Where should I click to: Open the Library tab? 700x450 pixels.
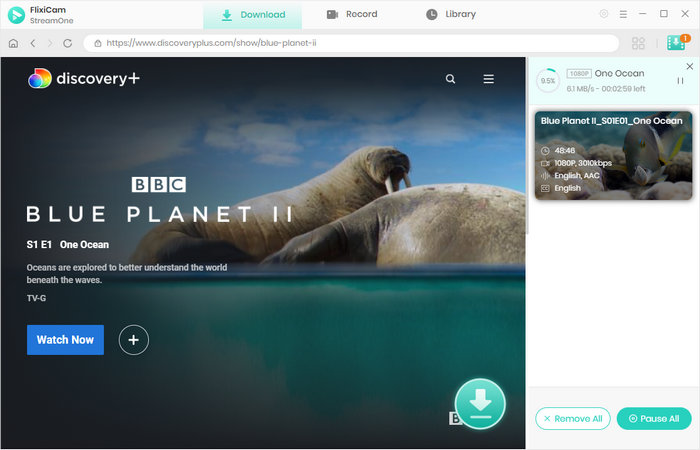click(451, 14)
